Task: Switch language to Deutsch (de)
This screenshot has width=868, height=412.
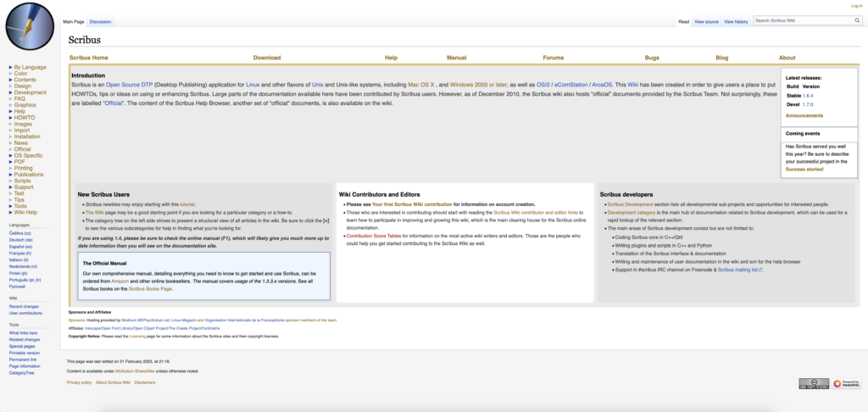Action: click(x=20, y=240)
